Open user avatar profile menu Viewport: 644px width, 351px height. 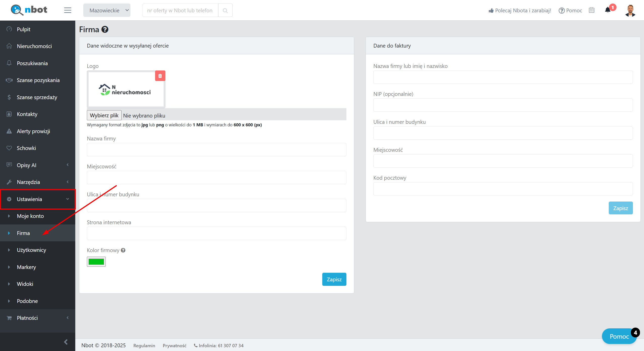630,10
